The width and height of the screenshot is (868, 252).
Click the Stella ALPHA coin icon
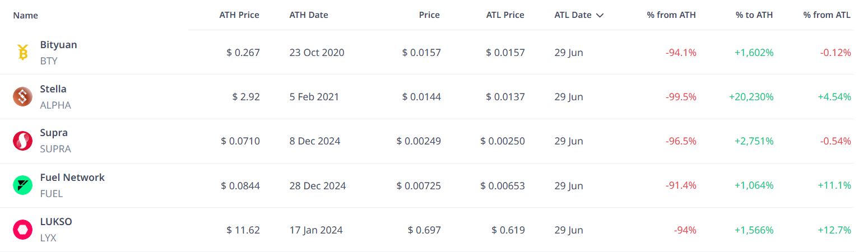click(22, 97)
